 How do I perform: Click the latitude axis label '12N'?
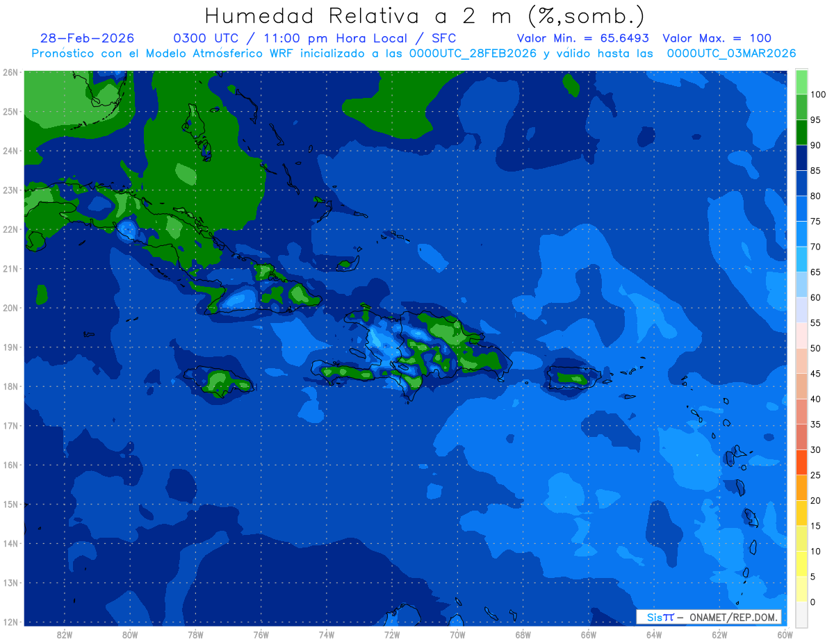[x=10, y=622]
